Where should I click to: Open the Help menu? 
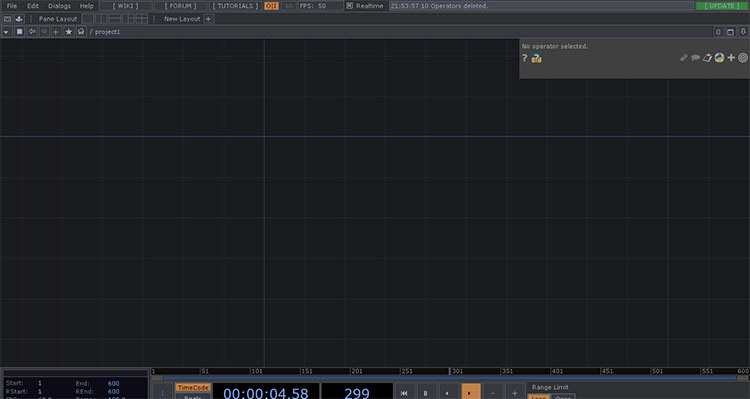[87, 6]
